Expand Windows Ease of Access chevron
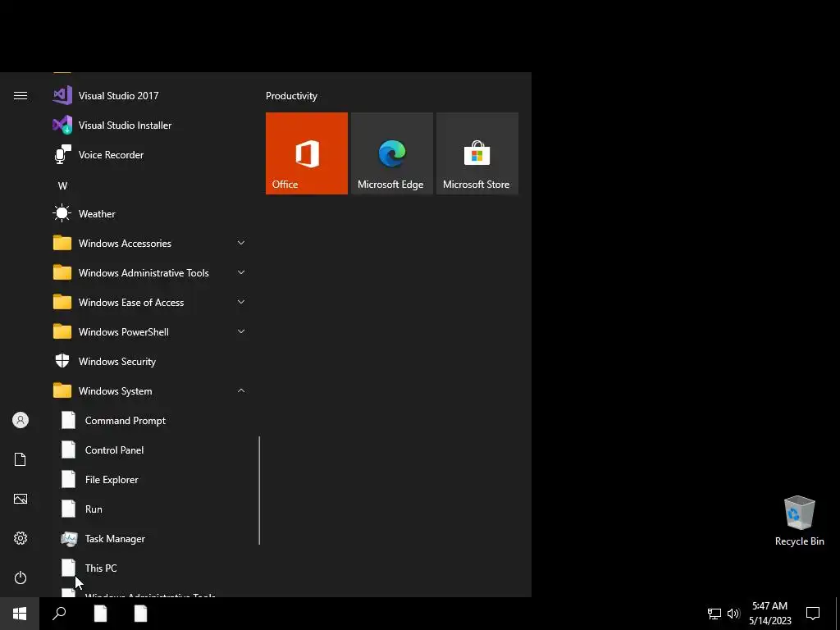The image size is (840, 630). click(x=241, y=302)
